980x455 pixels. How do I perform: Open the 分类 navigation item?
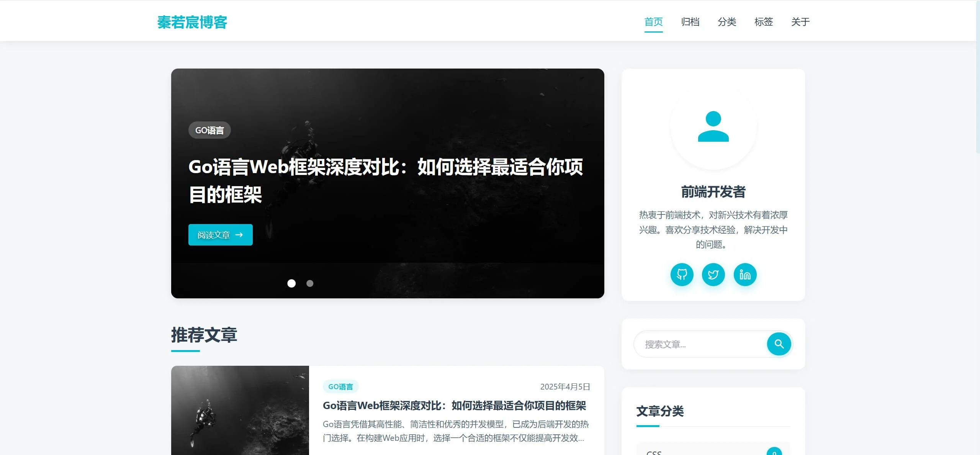pos(726,22)
